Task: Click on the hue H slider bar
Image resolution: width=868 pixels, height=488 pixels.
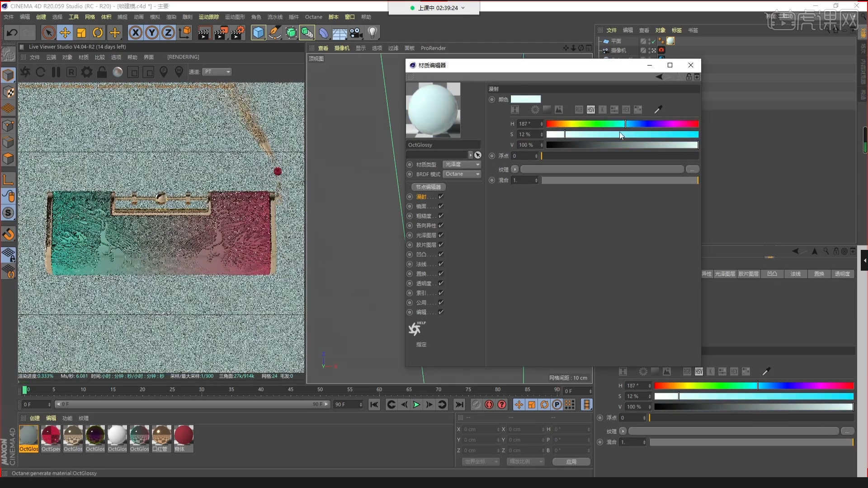Action: click(x=622, y=123)
